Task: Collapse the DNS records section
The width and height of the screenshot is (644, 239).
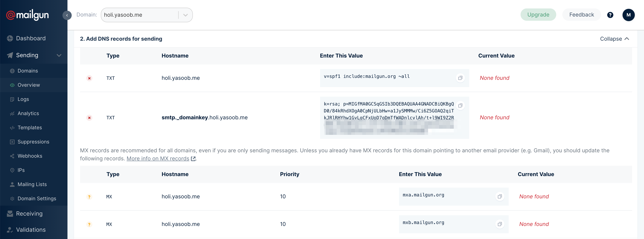Action: (614, 39)
